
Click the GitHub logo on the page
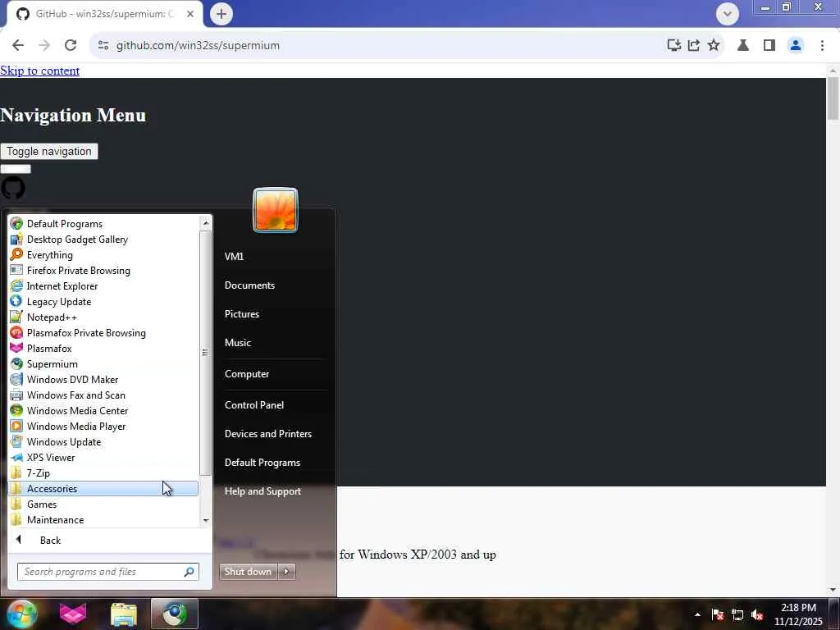tap(13, 188)
